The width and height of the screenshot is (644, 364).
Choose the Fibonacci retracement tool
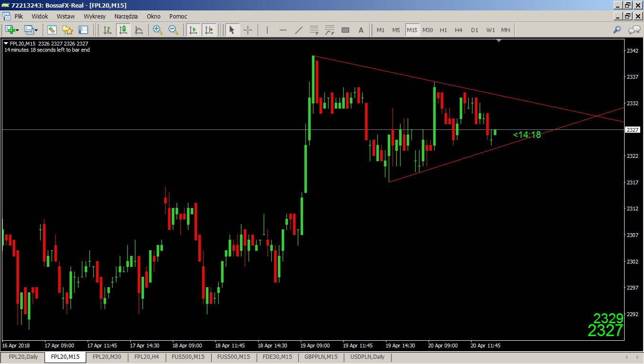(x=314, y=30)
